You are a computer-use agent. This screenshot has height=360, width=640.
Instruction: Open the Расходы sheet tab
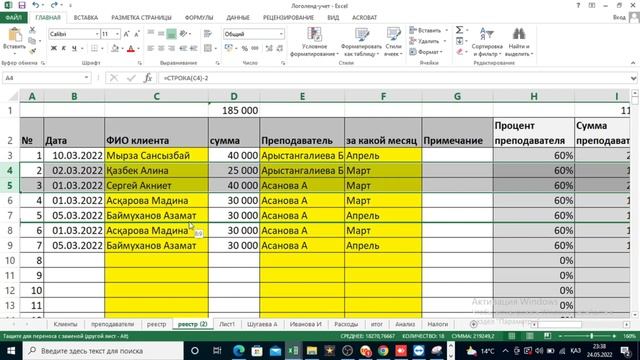click(x=346, y=324)
